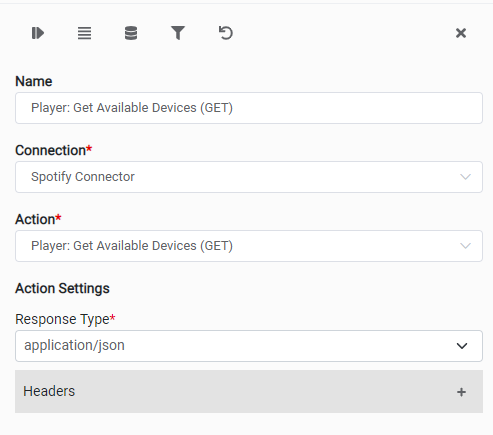Click the Name field label
Viewport: 493px width, 435px height.
[x=34, y=81]
